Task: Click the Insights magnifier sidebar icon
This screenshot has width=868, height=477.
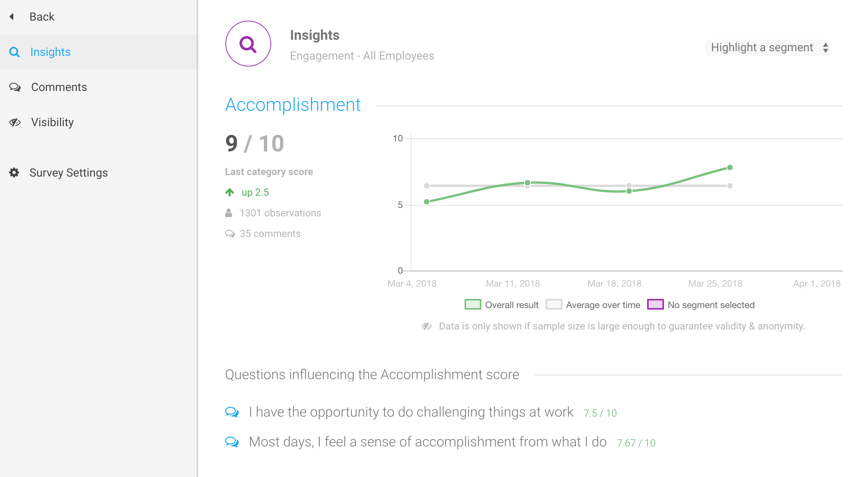Action: click(15, 52)
